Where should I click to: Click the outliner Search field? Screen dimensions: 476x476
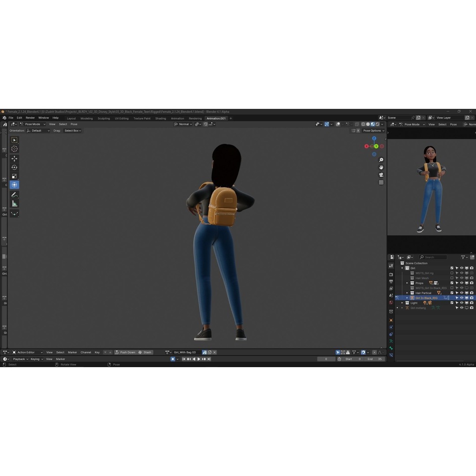tap(433, 257)
